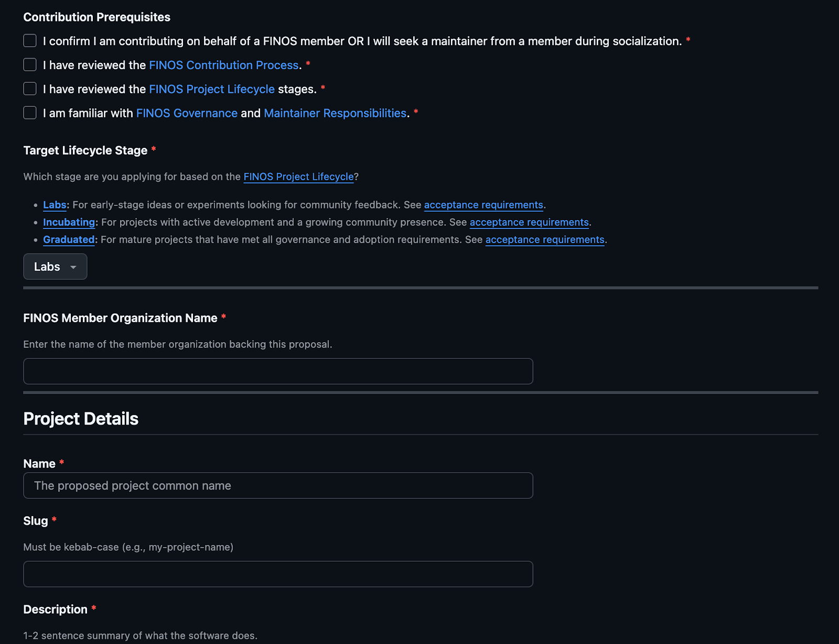The height and width of the screenshot is (644, 839).
Task: Open acceptance requirements link for Graduated
Action: point(545,239)
